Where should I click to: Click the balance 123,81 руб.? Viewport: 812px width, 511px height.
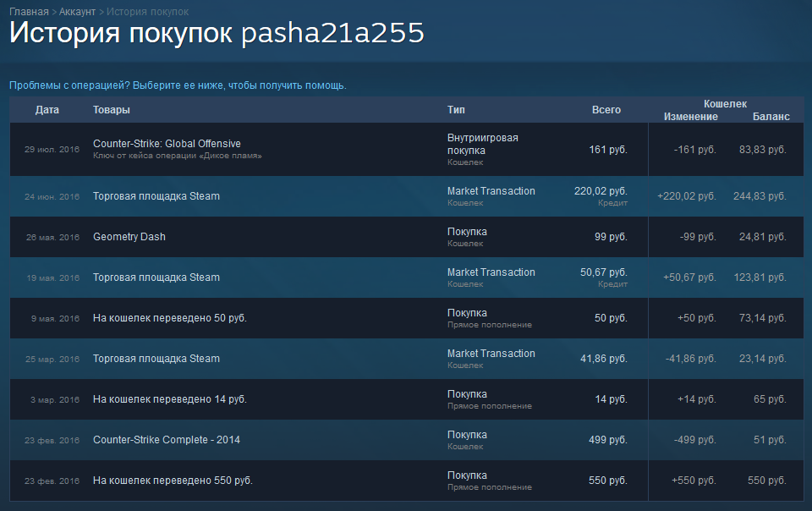pos(760,277)
